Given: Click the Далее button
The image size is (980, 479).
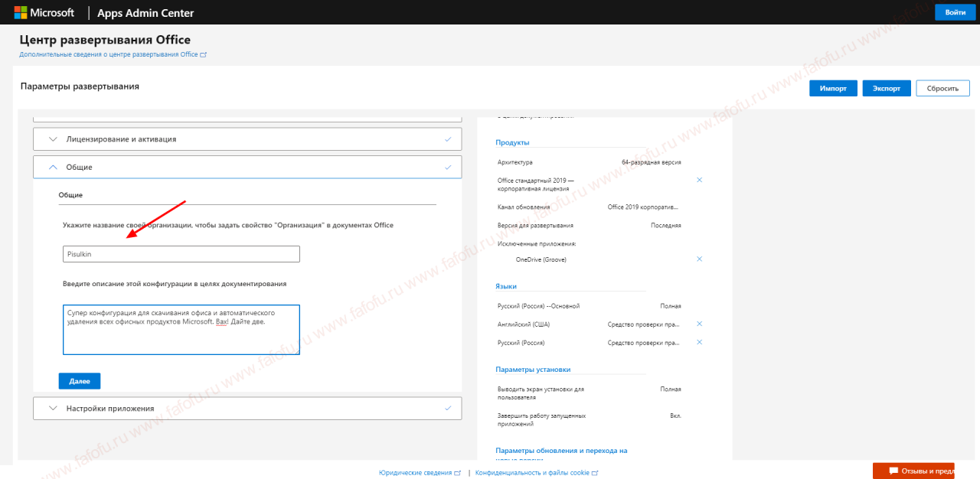Looking at the screenshot, I should 80,380.
